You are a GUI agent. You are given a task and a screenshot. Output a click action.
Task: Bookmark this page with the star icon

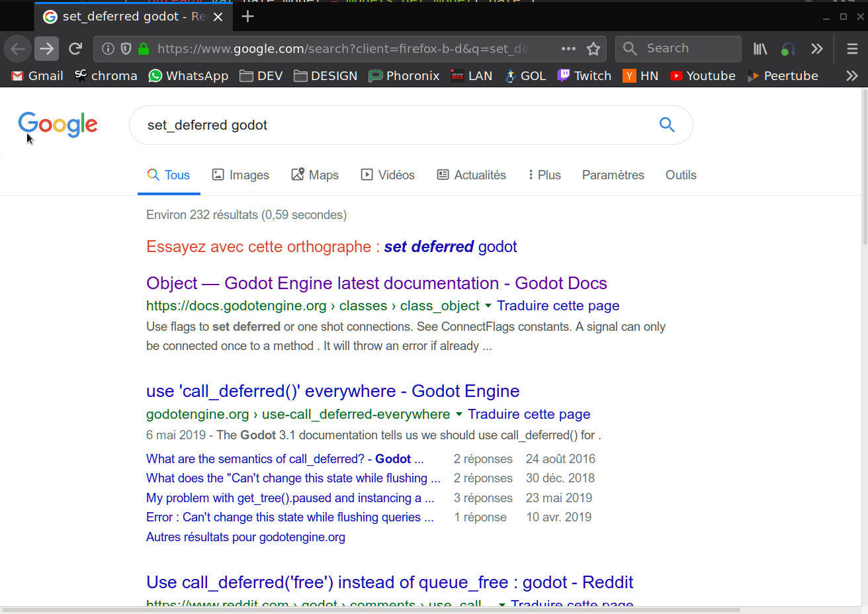tap(593, 48)
